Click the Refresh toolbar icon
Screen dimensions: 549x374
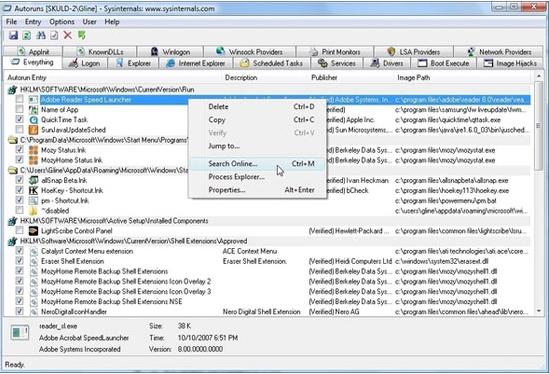point(27,35)
